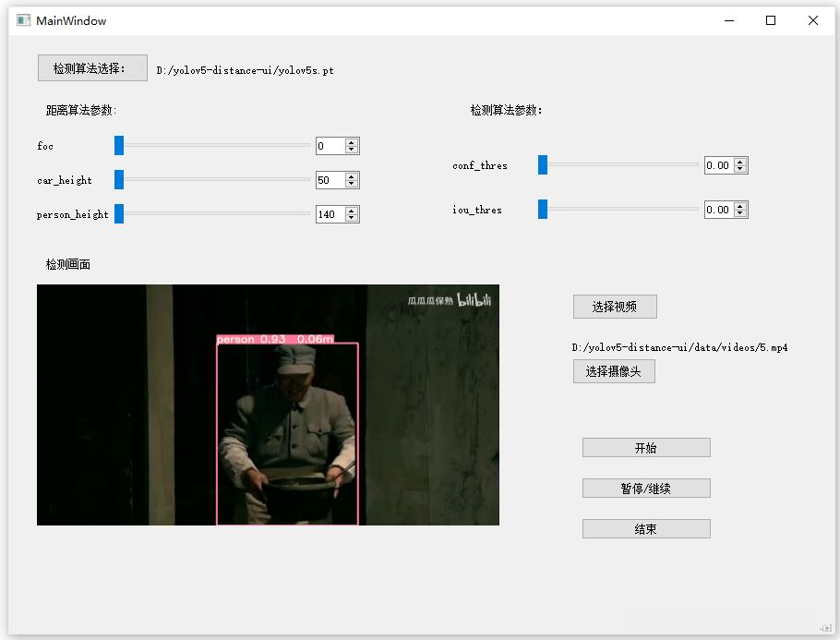840x640 pixels.
Task: Click the iou_thres label
Action: [477, 210]
